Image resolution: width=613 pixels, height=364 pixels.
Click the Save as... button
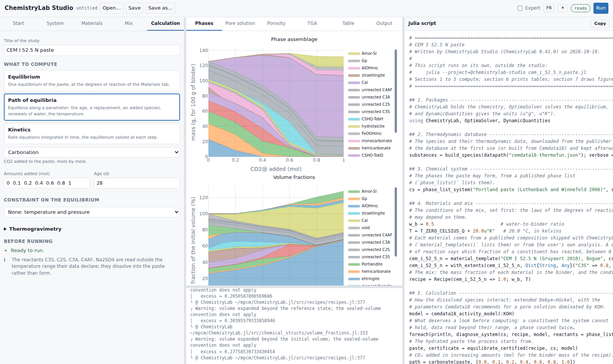tap(160, 8)
